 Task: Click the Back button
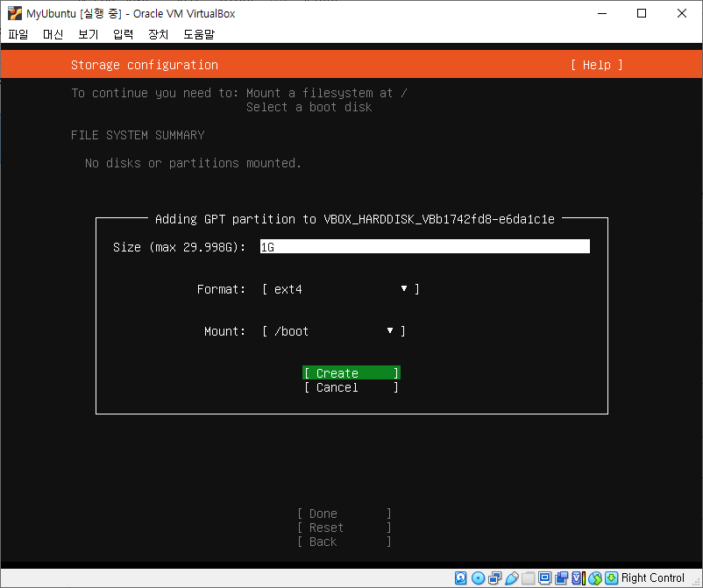(x=344, y=542)
